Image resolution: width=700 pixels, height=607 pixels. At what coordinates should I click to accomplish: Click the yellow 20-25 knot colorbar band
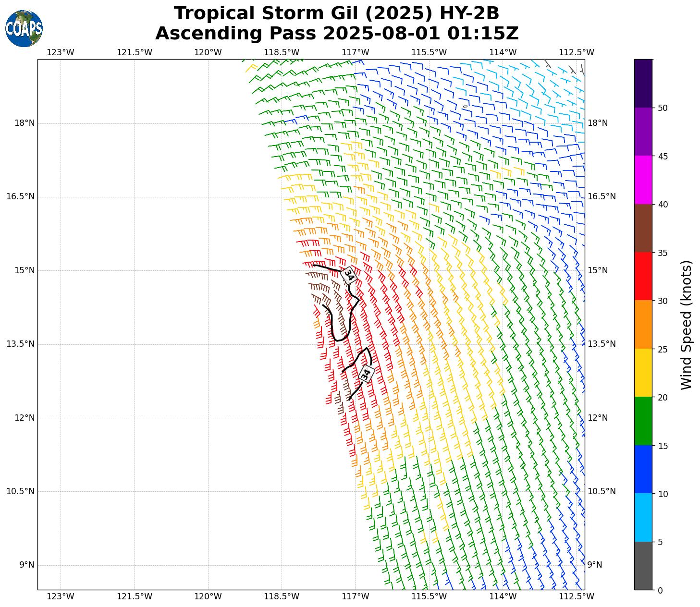643,373
